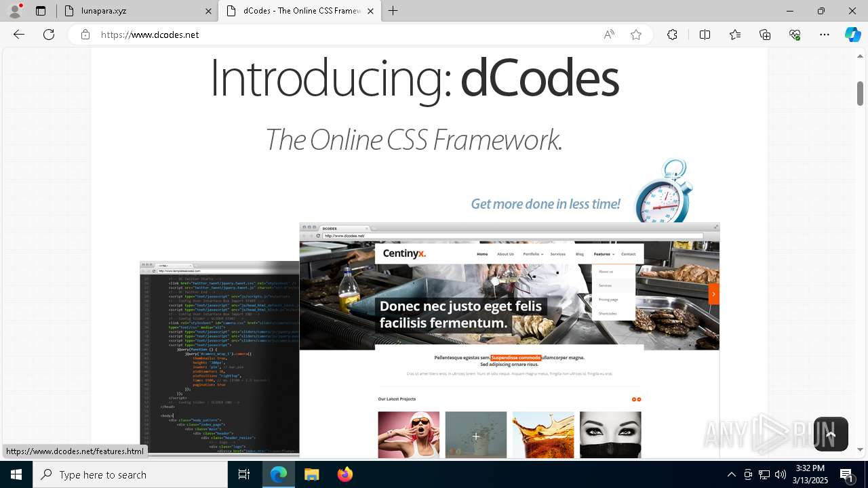Click the back-to-top arrow button
Viewport: 868px width, 488px height.
[x=831, y=434]
